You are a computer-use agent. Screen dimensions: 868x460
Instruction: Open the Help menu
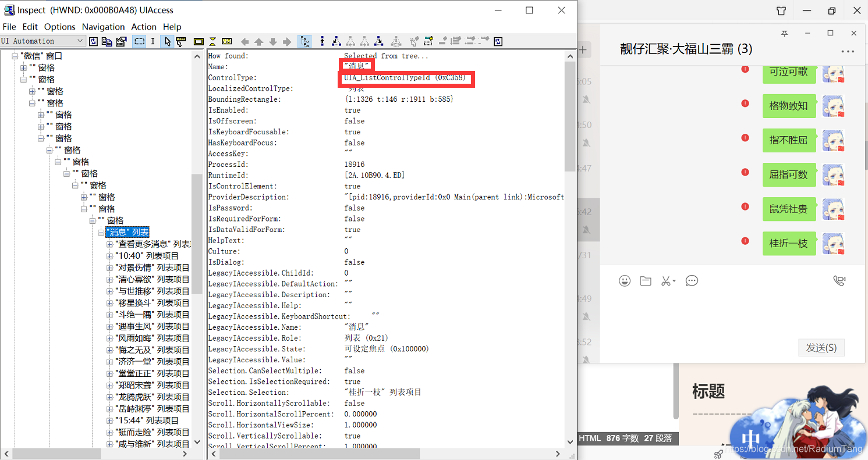(172, 27)
